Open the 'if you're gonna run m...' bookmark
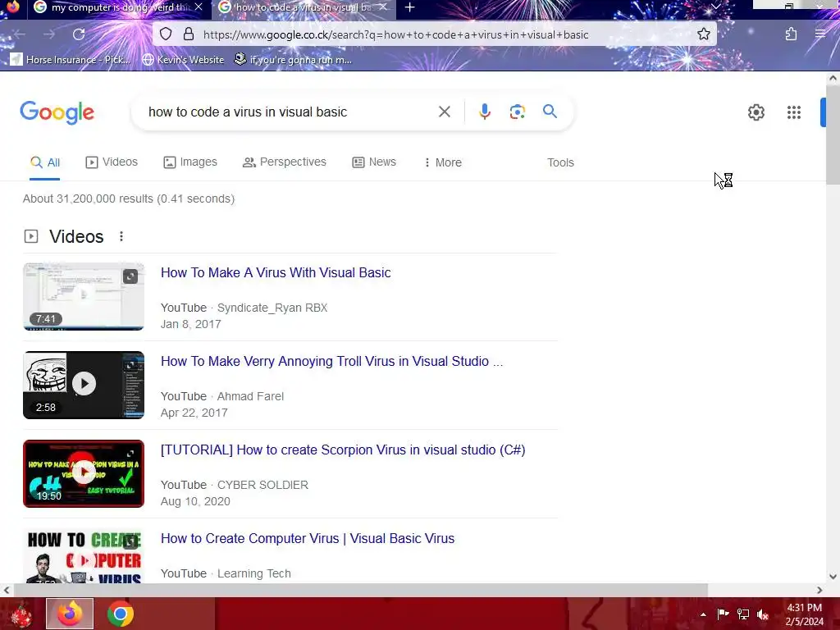The image size is (840, 630). click(x=293, y=59)
